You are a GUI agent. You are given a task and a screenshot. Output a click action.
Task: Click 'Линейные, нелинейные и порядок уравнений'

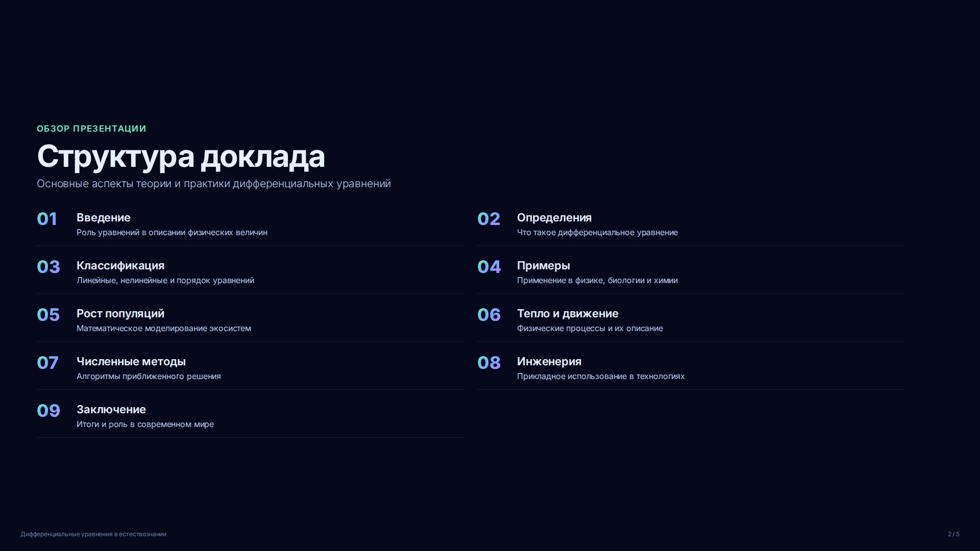[165, 281]
